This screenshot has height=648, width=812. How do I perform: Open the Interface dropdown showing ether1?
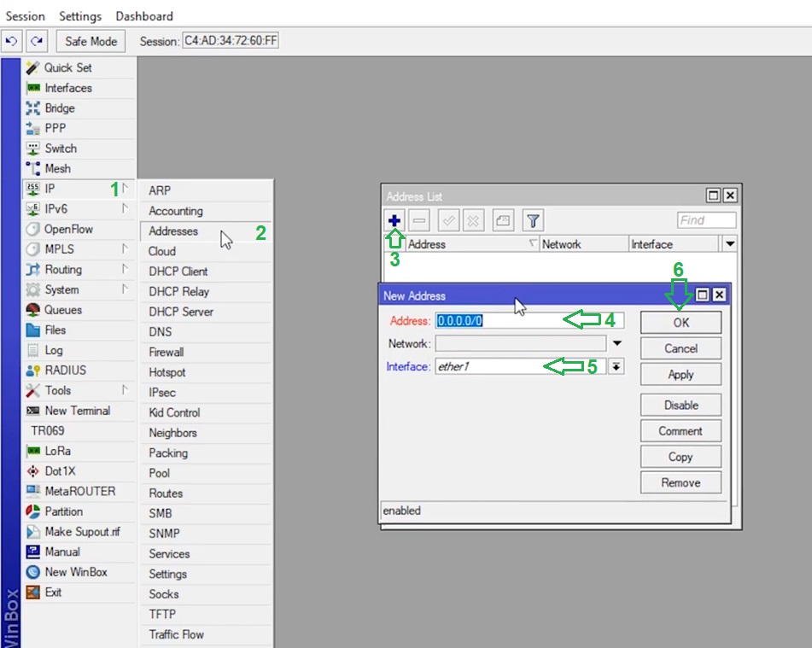(x=616, y=366)
